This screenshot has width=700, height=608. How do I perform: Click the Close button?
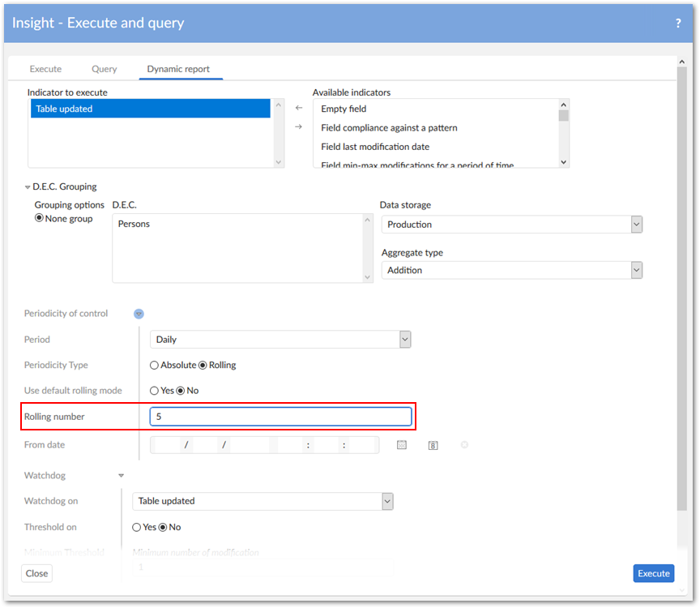pyautogui.click(x=36, y=573)
